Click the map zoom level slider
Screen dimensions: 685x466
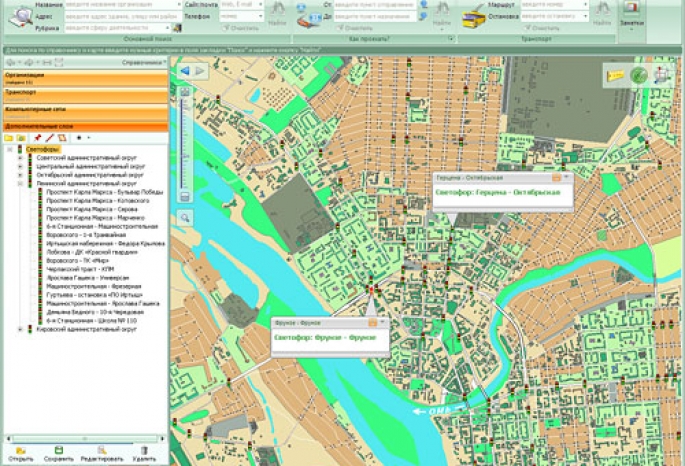pos(185,140)
